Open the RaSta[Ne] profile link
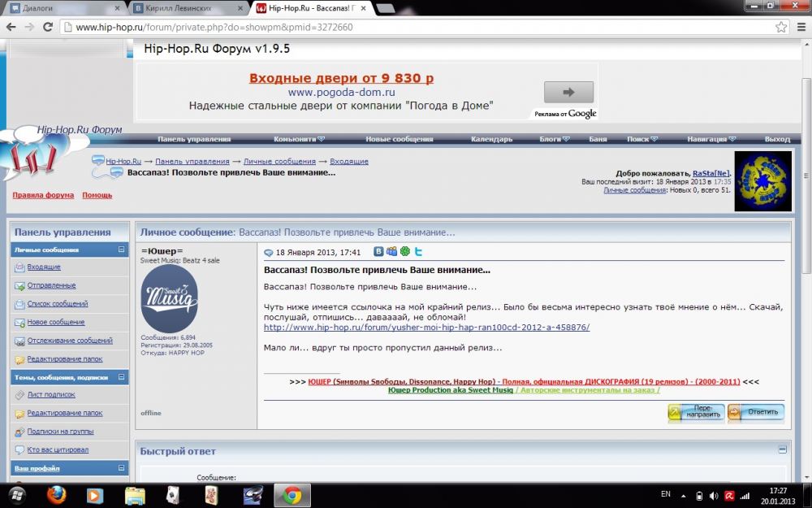This screenshot has height=508, width=812. click(x=711, y=174)
